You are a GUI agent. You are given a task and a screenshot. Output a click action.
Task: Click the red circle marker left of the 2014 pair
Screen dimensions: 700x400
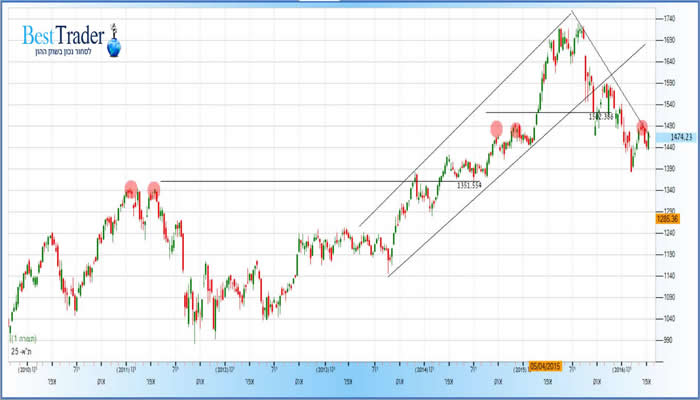pyautogui.click(x=496, y=128)
